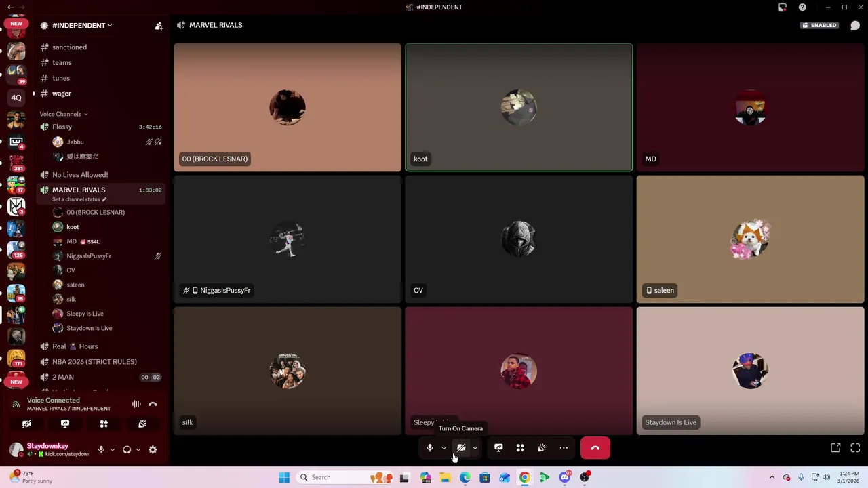Open Discord taskbar icon

click(564, 477)
